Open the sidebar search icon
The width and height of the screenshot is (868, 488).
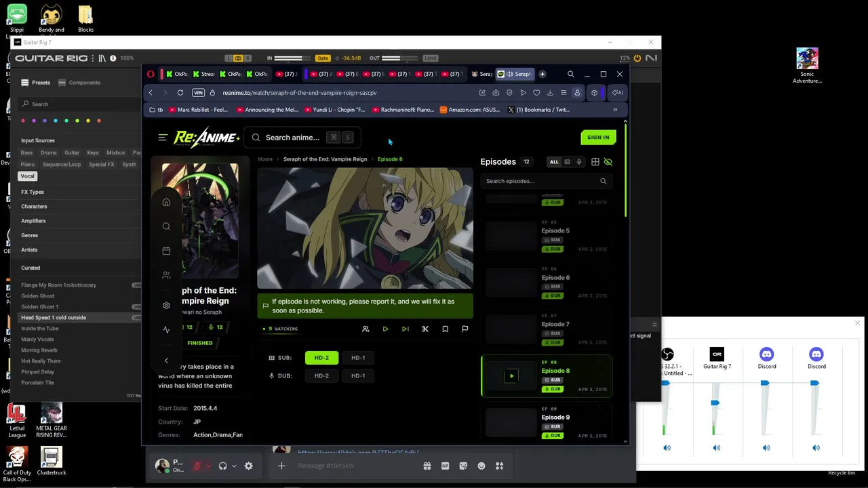166,226
